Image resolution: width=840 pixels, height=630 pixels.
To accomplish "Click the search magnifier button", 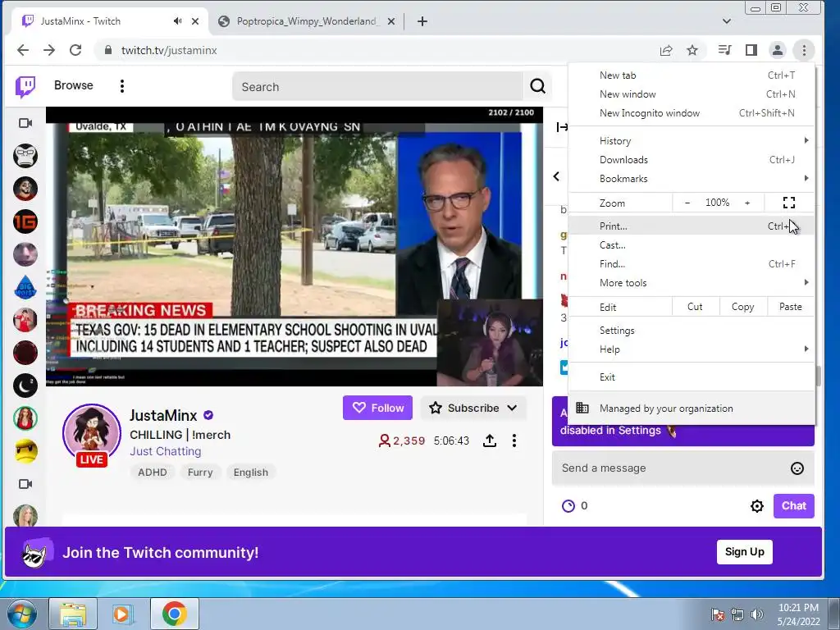I will tap(537, 86).
